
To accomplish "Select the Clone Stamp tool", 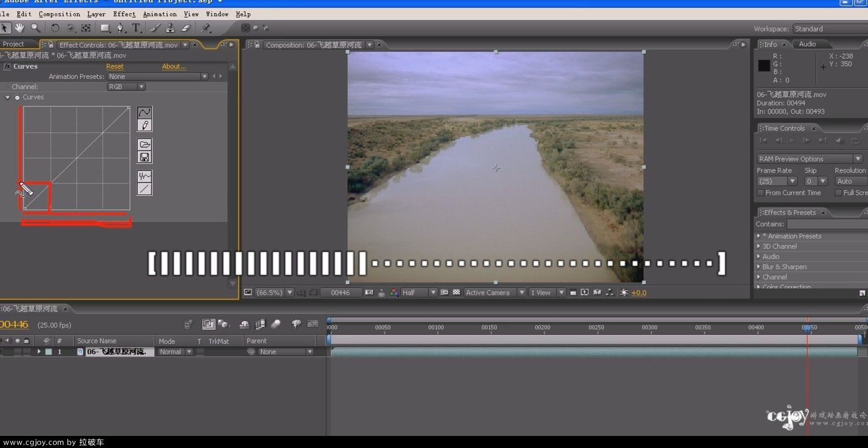I will point(171,28).
